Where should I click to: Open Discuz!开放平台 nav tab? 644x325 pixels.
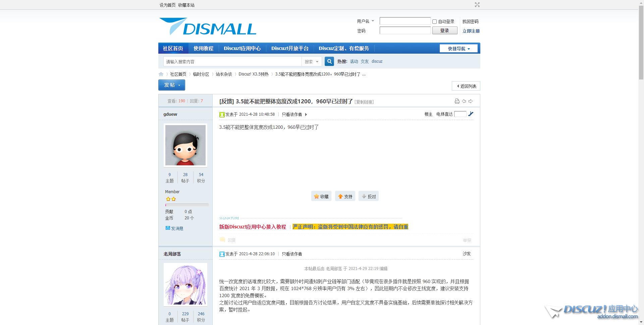[x=290, y=48]
